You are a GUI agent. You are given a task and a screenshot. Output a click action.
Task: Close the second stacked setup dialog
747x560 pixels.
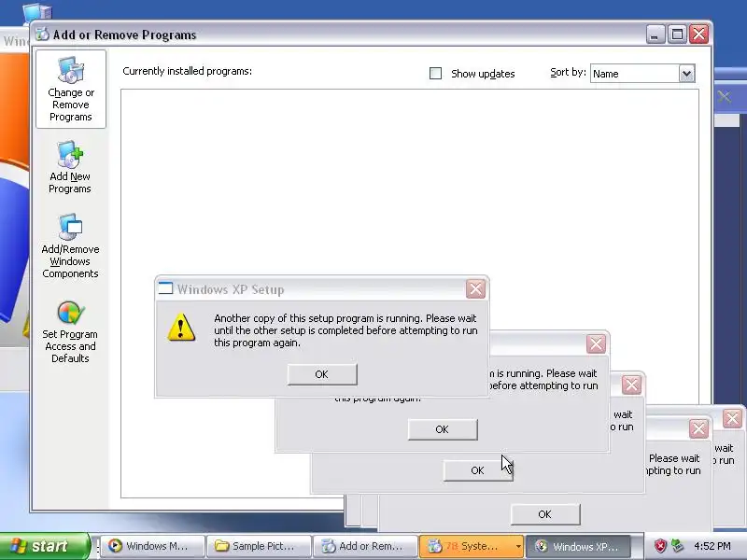click(596, 343)
